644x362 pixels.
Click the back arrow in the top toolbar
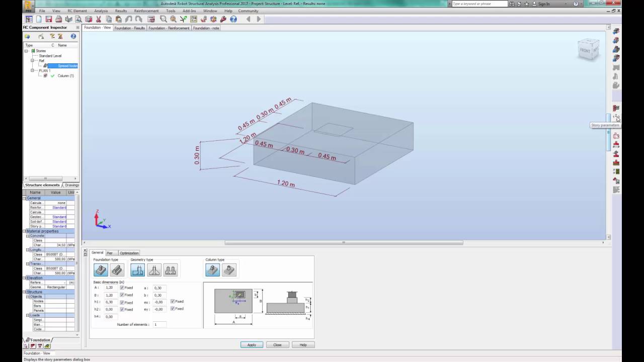coord(248,19)
